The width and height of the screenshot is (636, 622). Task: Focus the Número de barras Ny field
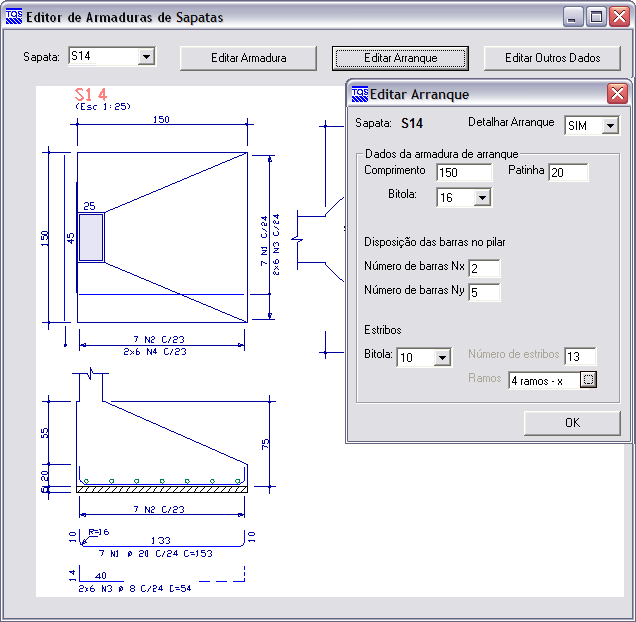484,293
